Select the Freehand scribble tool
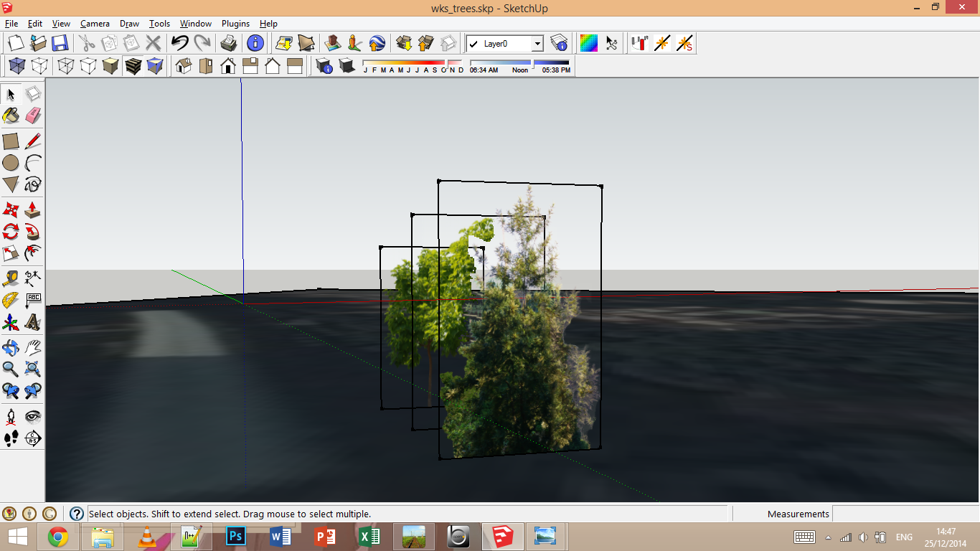Screen dimensions: 980x551 tap(33, 184)
